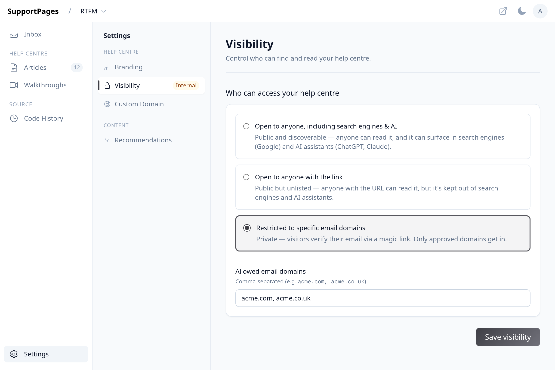Click the Settings gear icon
Viewport: 555px width, 392px height.
coord(14,354)
